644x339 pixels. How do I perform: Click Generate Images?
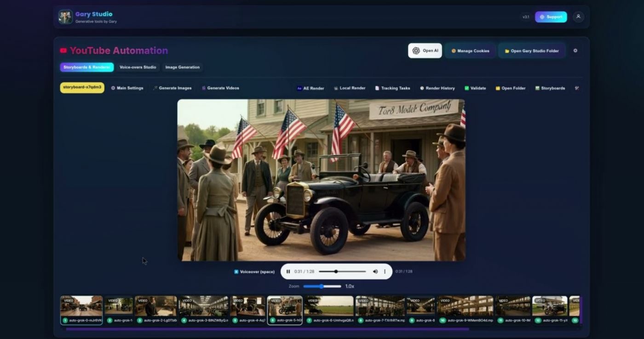pyautogui.click(x=172, y=88)
